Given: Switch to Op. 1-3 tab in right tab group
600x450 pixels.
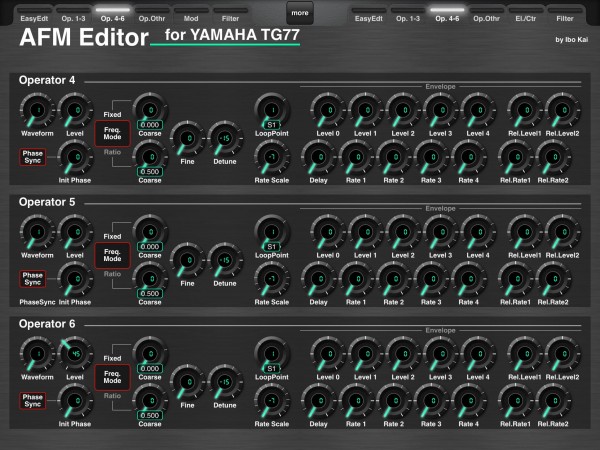Looking at the screenshot, I should (x=408, y=15).
